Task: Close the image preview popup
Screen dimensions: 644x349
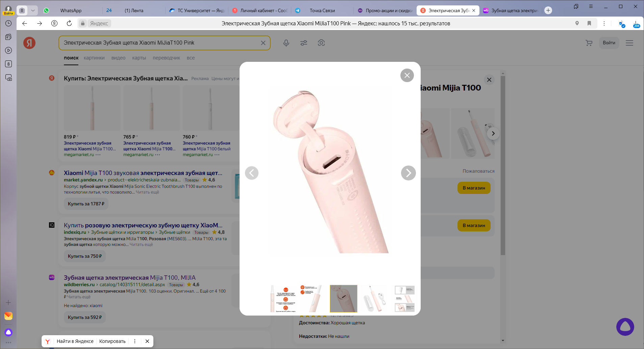Action: [x=407, y=75]
